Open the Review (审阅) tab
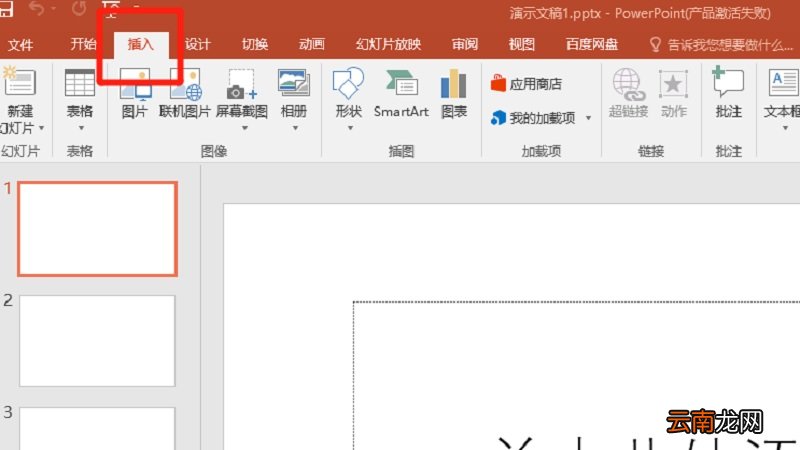 coord(464,44)
